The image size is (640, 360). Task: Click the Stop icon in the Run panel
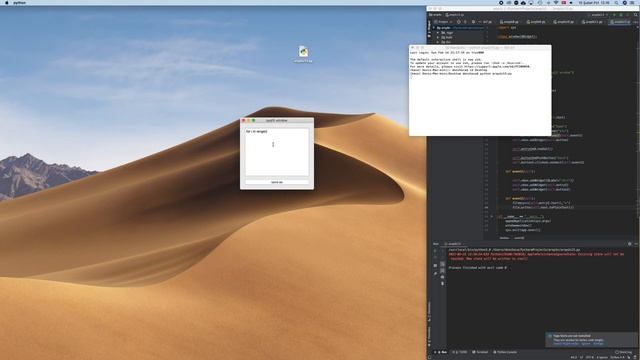click(435, 257)
